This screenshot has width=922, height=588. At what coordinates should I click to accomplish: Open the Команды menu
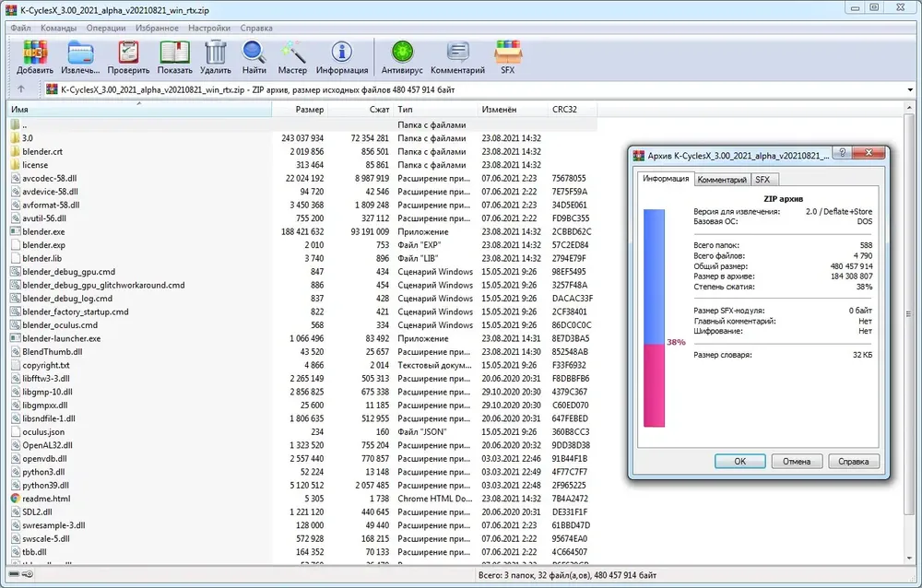(x=58, y=28)
